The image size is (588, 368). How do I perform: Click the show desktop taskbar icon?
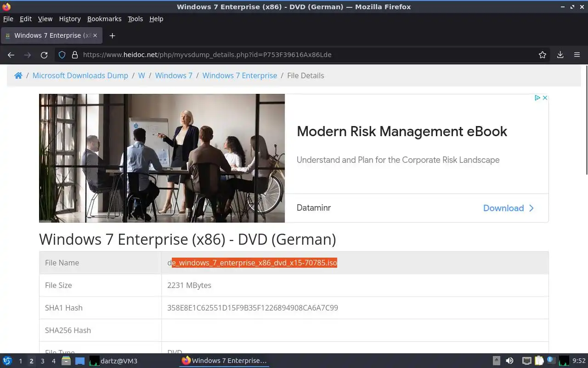click(x=80, y=361)
